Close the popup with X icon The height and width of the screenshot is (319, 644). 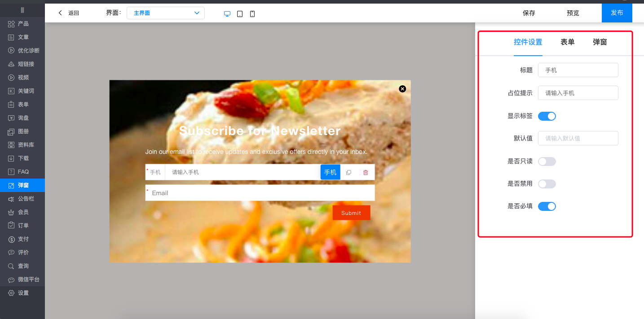click(x=402, y=89)
